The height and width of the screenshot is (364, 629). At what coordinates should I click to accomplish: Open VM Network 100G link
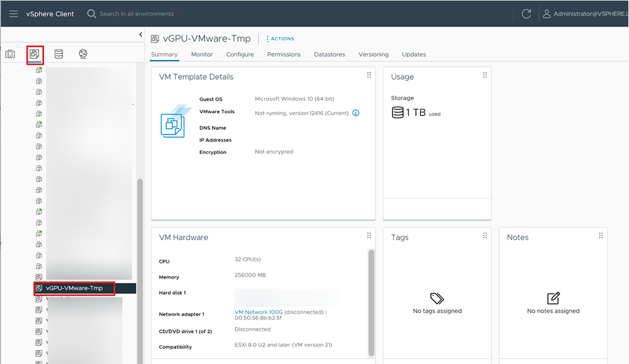[x=259, y=312]
